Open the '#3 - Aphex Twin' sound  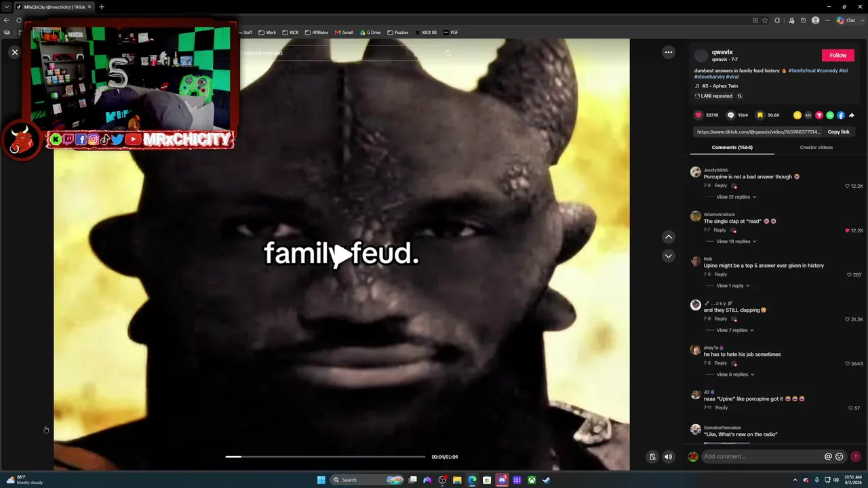tap(720, 86)
